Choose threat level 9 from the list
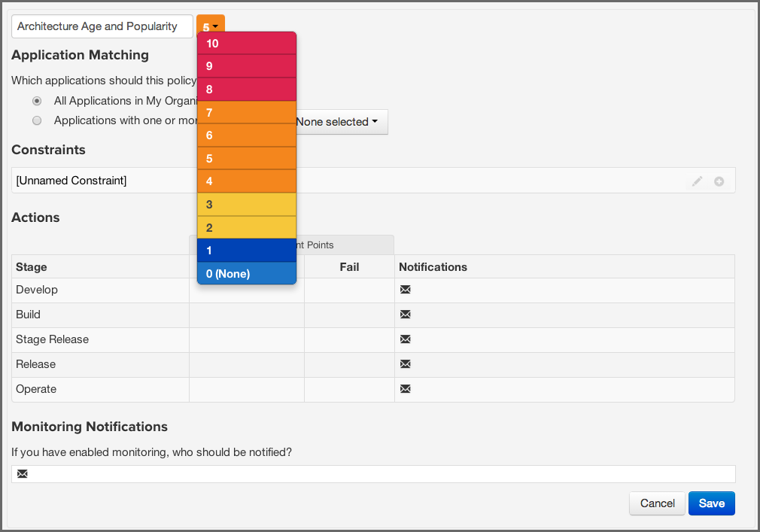 247,66
